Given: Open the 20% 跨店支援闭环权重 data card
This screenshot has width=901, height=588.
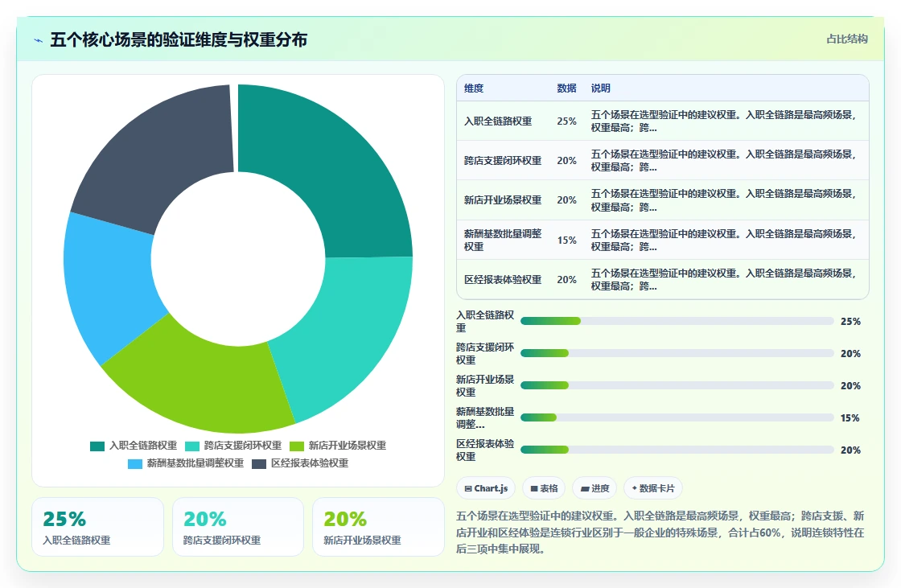Looking at the screenshot, I should pos(238,527).
